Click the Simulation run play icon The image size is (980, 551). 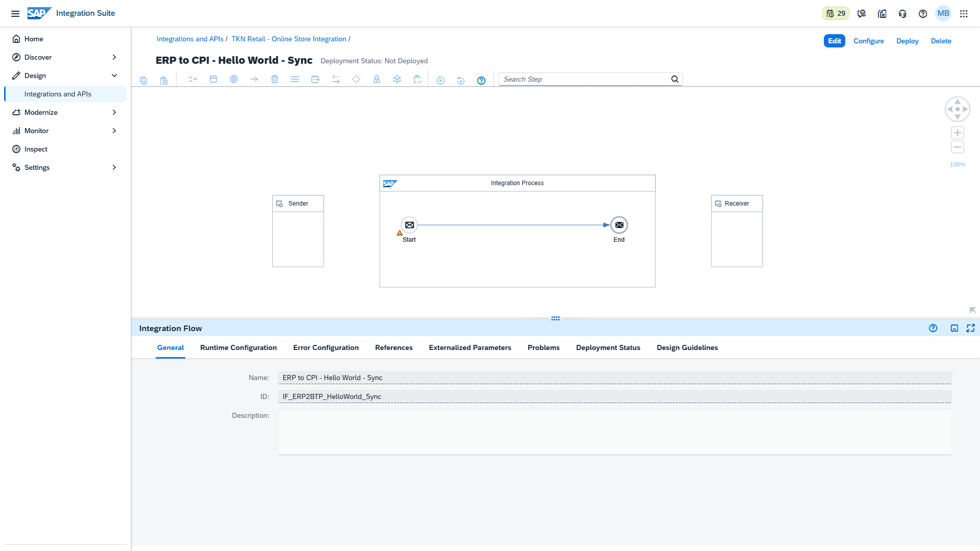(440, 80)
